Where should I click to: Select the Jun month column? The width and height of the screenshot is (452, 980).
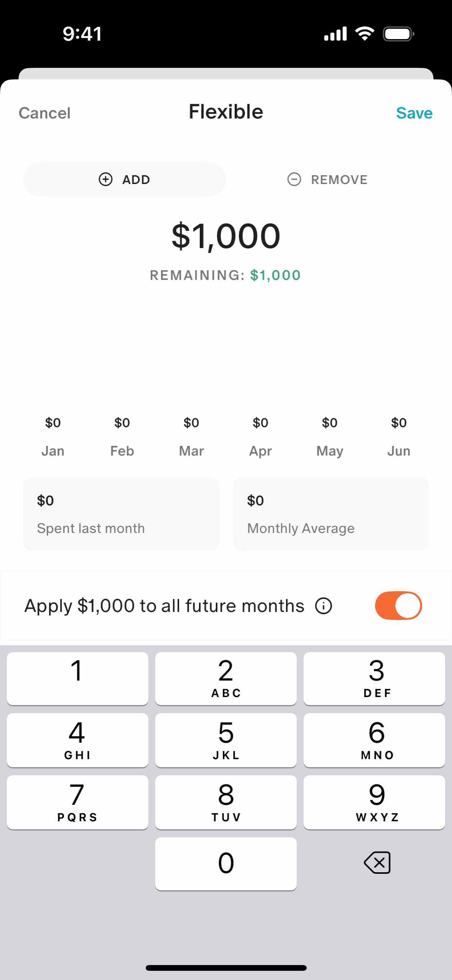(399, 437)
